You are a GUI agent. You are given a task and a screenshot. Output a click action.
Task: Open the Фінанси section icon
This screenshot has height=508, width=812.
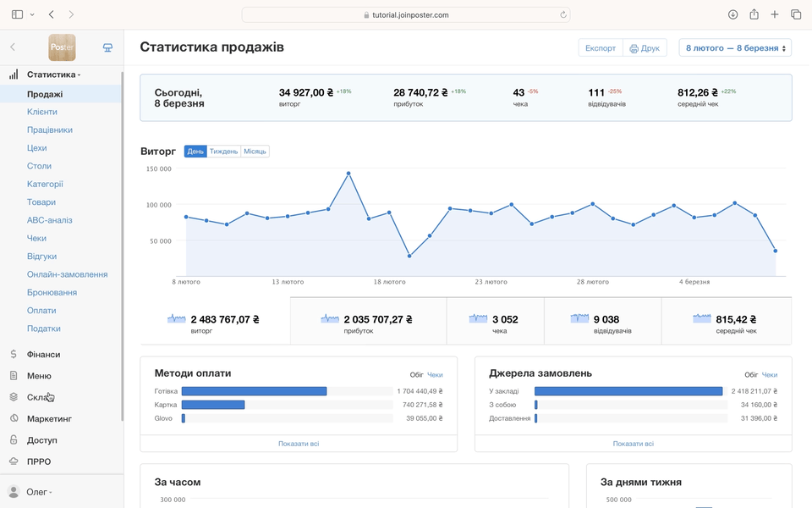(14, 355)
